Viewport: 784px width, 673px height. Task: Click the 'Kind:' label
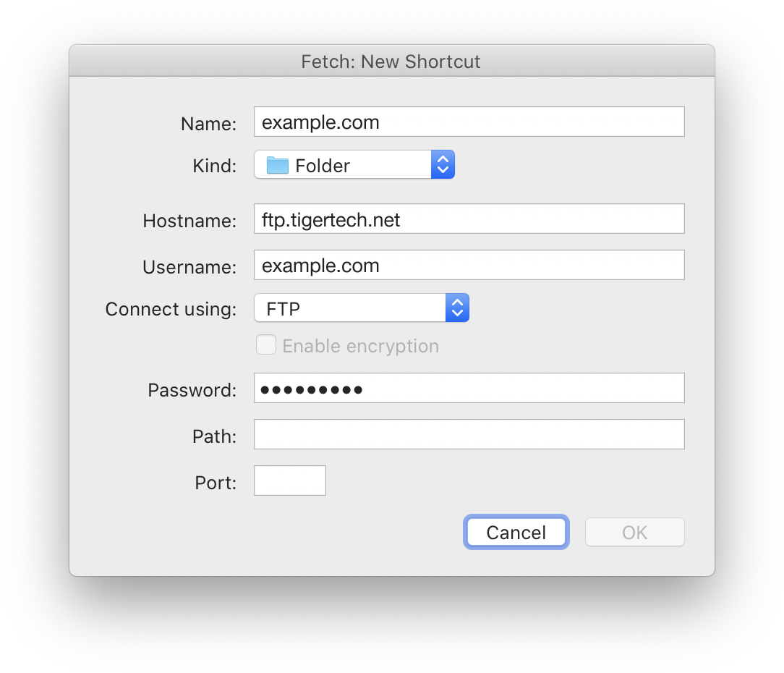(x=214, y=166)
